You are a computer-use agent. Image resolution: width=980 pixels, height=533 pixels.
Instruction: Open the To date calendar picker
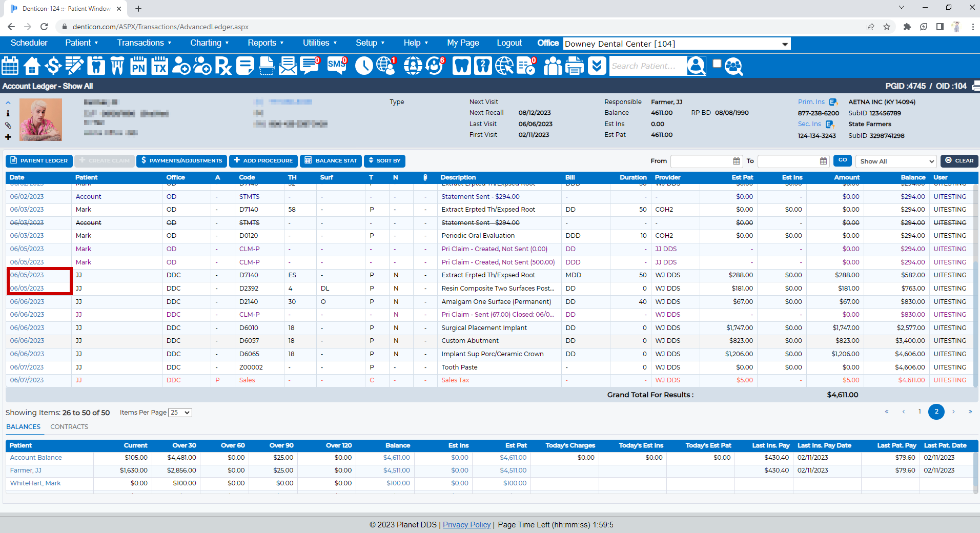823,161
